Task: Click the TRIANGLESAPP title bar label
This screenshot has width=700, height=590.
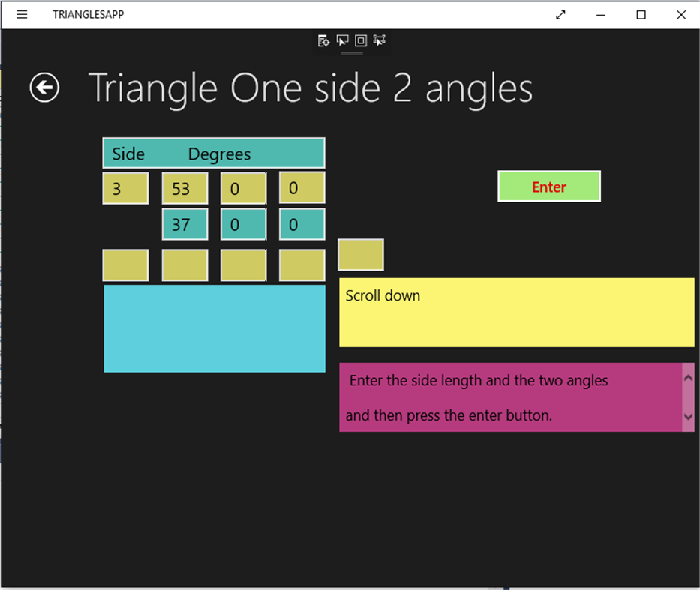Action: [88, 14]
